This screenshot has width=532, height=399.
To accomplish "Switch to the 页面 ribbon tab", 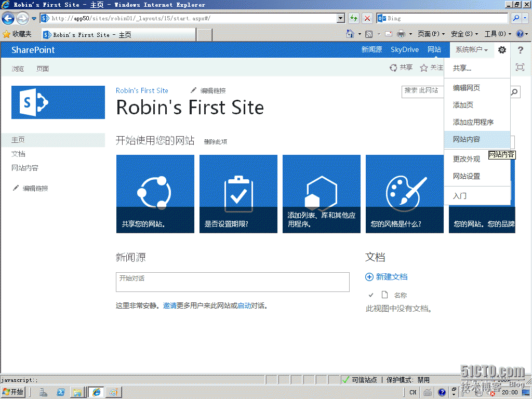I will click(x=43, y=69).
